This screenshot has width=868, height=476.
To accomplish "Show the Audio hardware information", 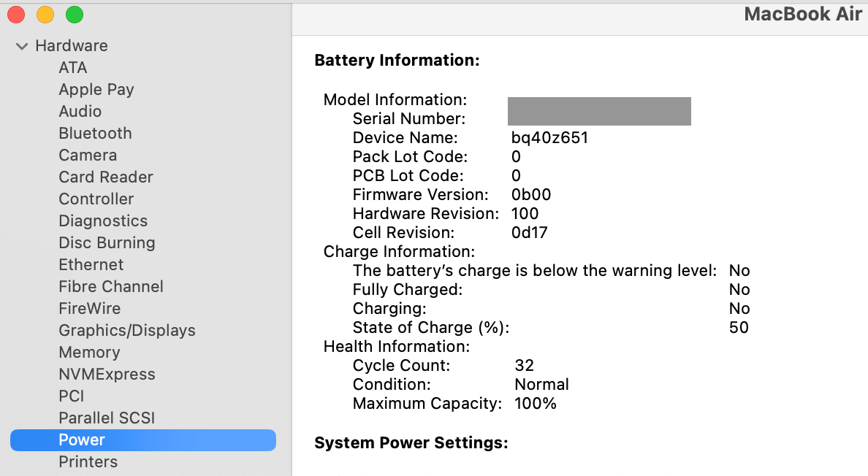I will [80, 111].
